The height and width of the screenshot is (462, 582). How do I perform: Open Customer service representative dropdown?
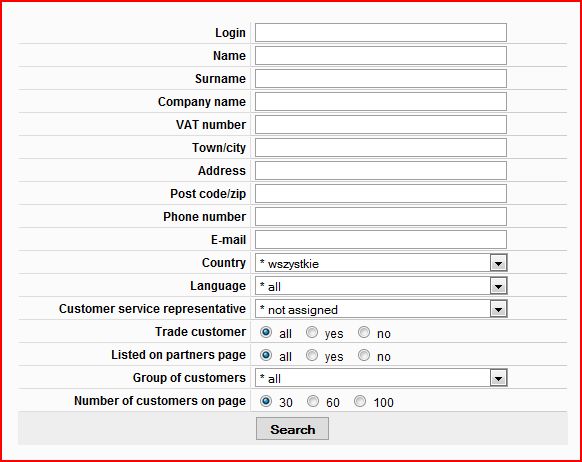(x=381, y=309)
